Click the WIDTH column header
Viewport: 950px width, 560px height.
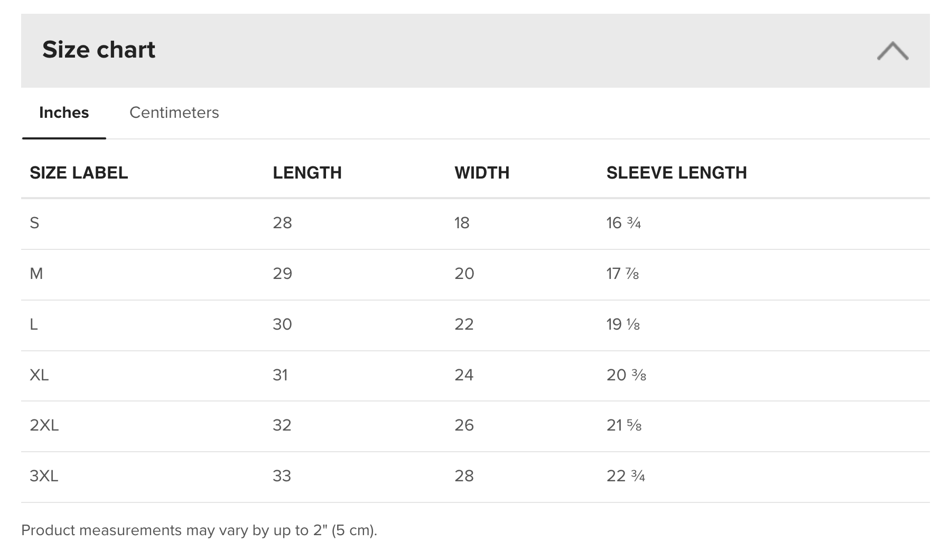(x=482, y=173)
